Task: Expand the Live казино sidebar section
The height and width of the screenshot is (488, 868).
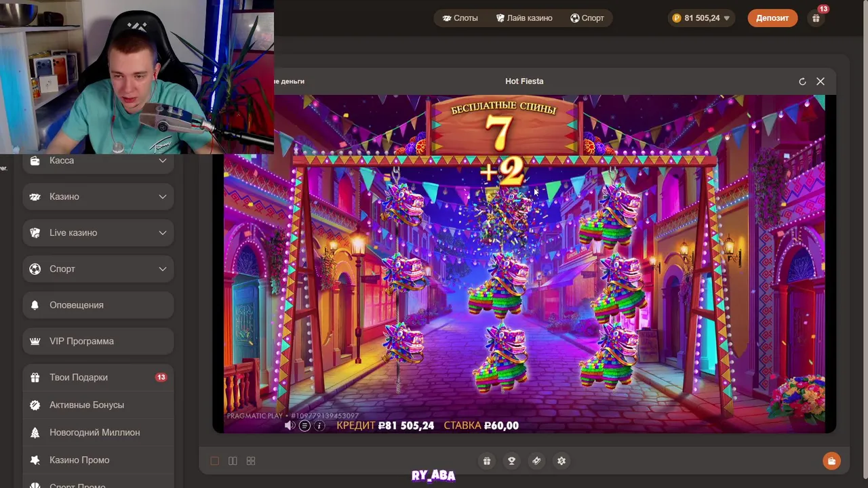Action: tap(98, 232)
